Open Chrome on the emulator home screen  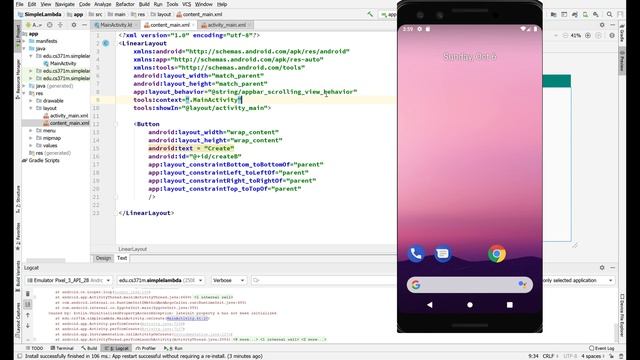click(x=497, y=254)
